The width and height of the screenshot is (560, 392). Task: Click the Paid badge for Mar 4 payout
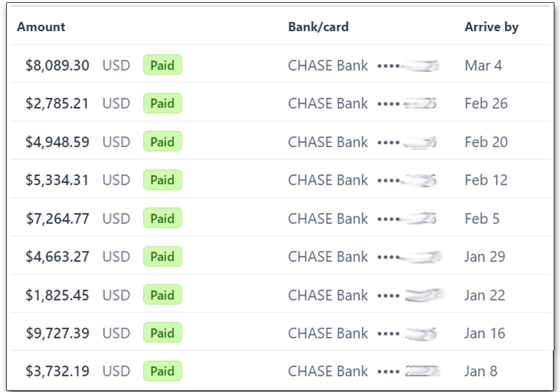(162, 65)
